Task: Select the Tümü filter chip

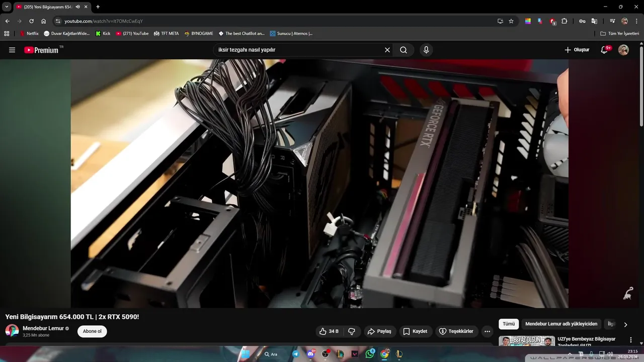Action: (x=509, y=324)
